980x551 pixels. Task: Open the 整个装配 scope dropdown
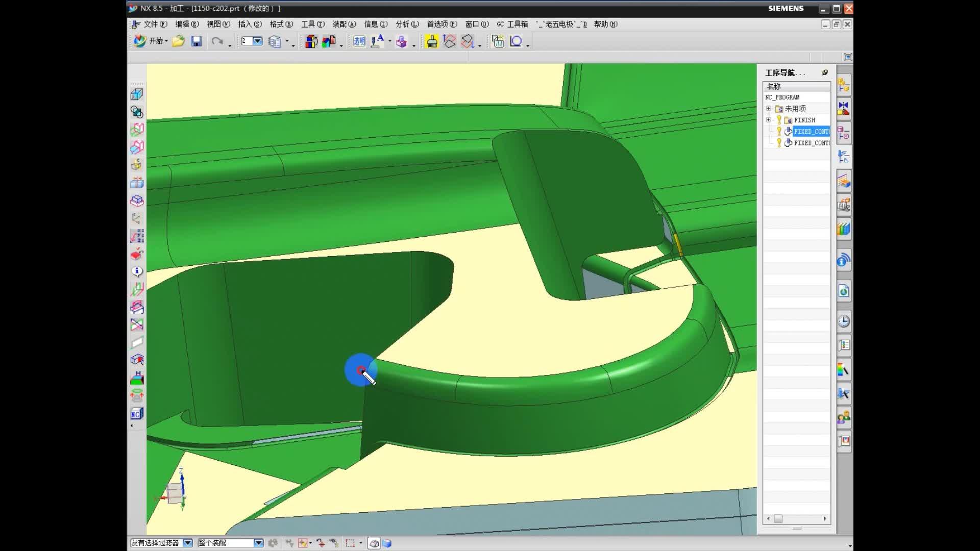click(258, 543)
